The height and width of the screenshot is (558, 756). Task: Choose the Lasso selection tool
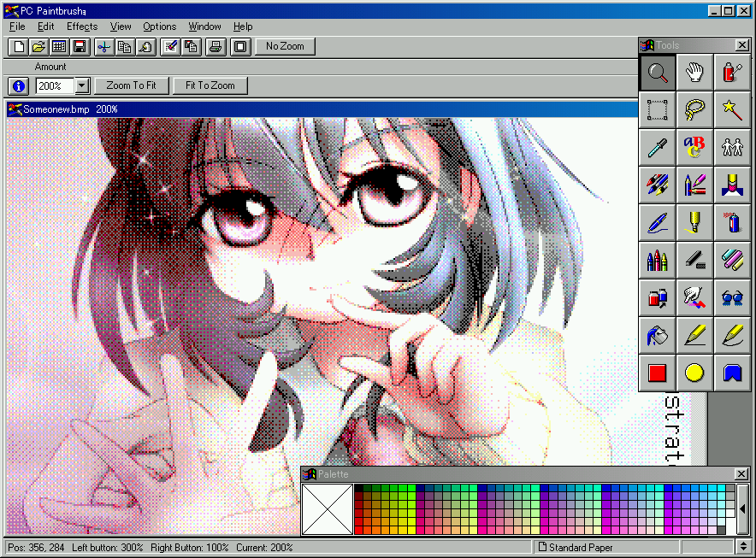[x=694, y=110]
